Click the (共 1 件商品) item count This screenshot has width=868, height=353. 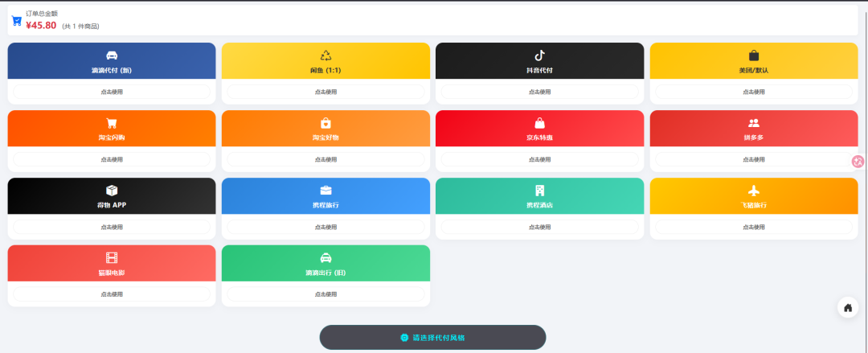click(81, 27)
